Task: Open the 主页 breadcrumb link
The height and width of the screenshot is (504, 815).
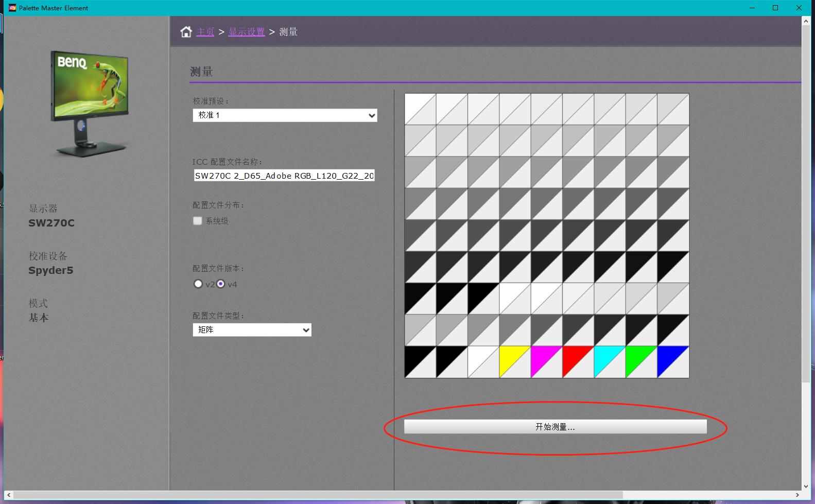Action: coord(205,32)
